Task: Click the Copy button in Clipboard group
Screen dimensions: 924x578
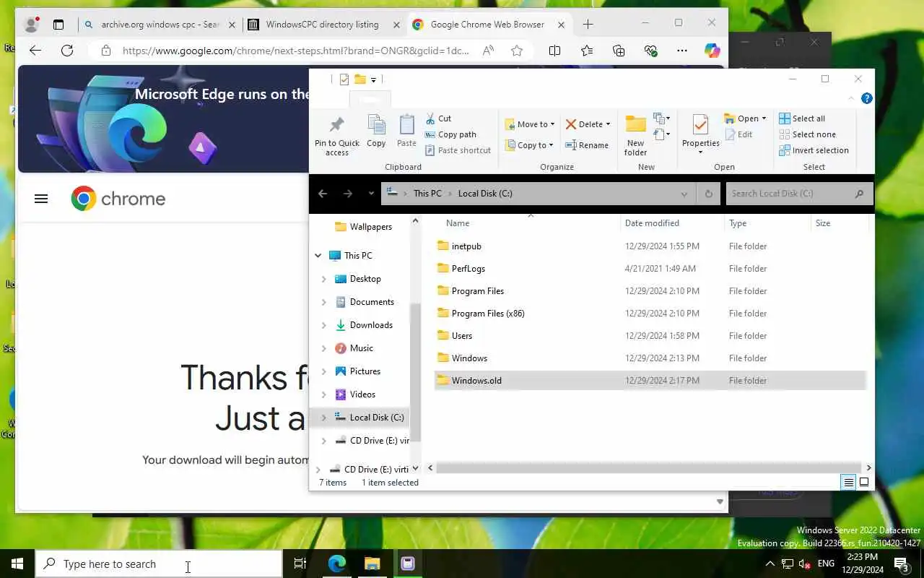Action: pos(376,131)
